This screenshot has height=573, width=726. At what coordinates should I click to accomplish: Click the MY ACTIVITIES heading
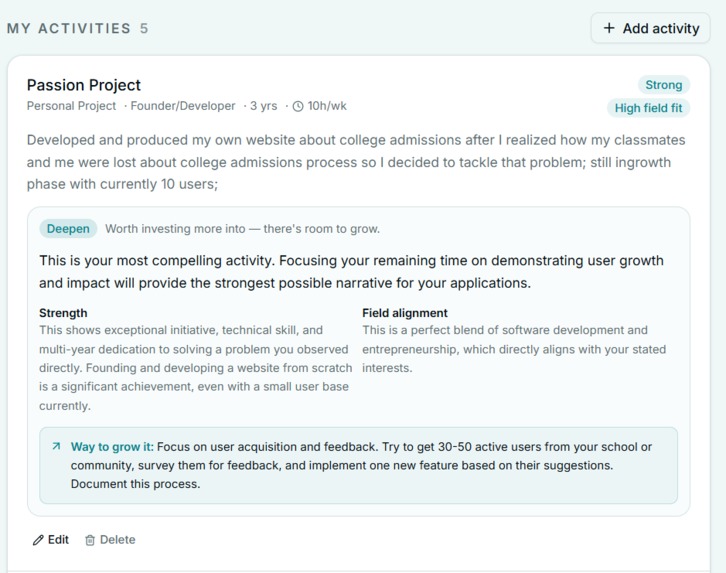click(69, 28)
